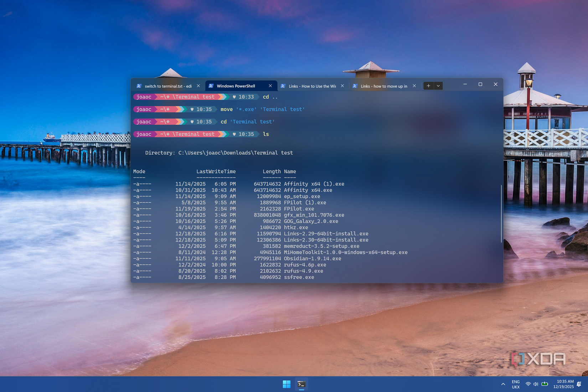Open the notifications bell icon
The height and width of the screenshot is (392, 588).
[579, 384]
